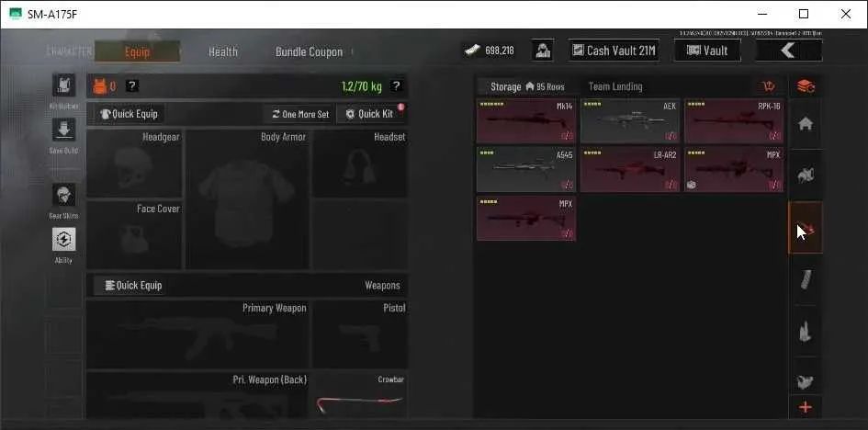Select the MPX beside LR-AR2
Image resolution: width=868 pixels, height=430 pixels.
734,169
